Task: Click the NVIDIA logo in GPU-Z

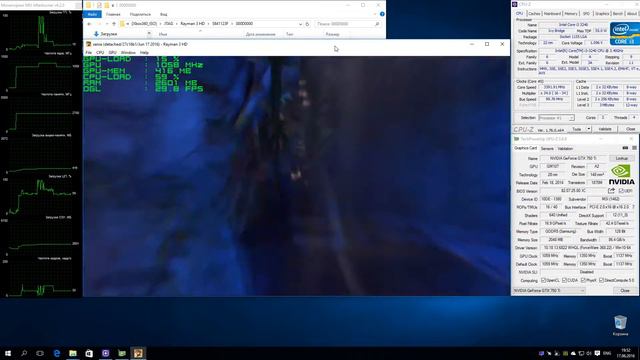Action: click(x=621, y=174)
